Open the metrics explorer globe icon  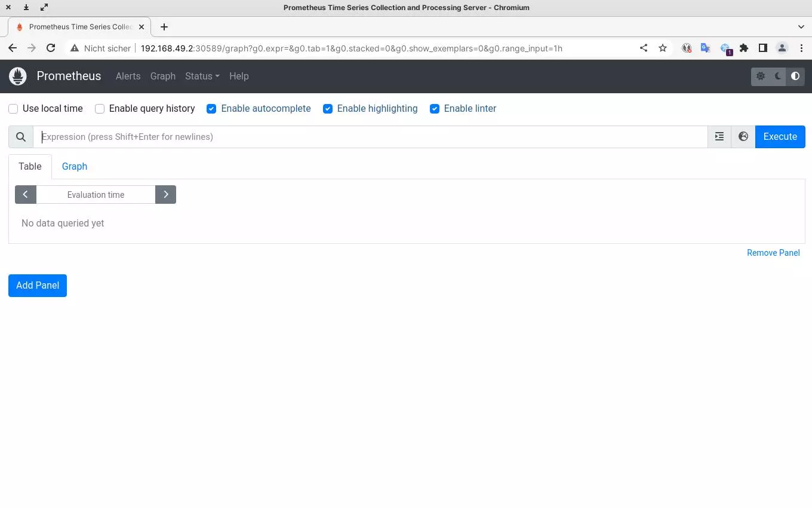tap(743, 137)
